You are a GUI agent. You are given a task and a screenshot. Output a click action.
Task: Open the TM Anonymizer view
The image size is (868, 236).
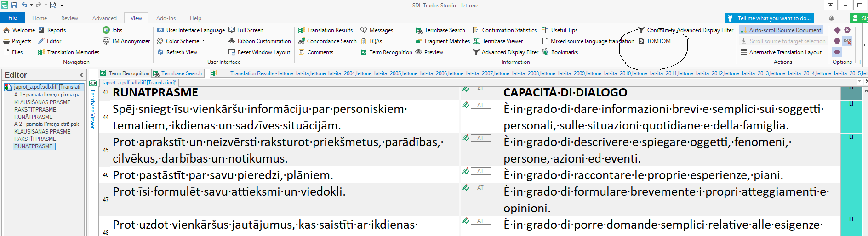click(130, 41)
